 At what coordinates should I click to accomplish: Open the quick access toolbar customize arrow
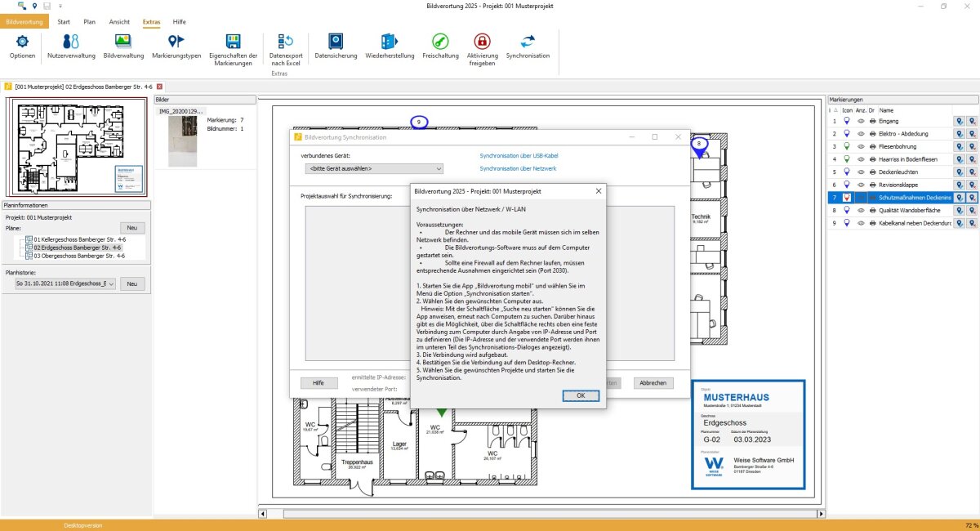coord(60,6)
